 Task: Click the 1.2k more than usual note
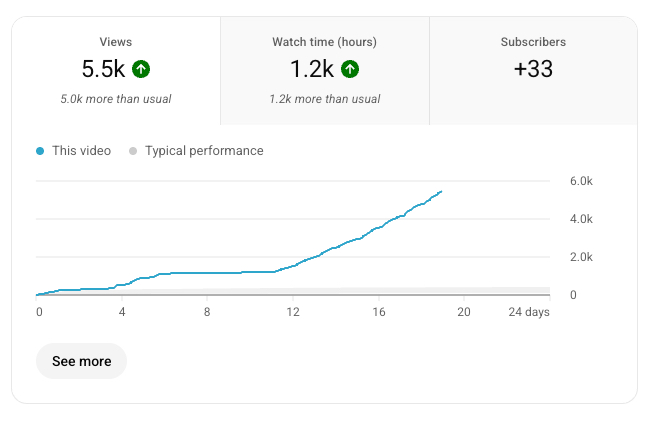click(x=324, y=99)
